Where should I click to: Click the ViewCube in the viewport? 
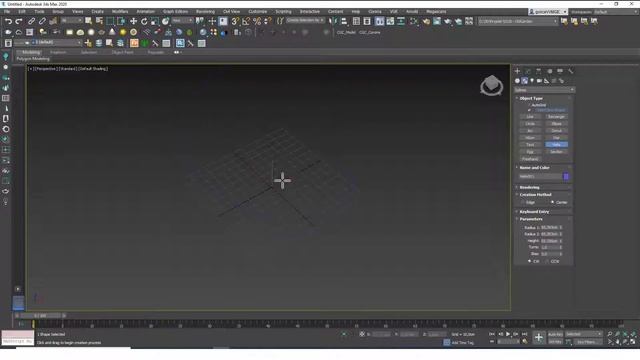pyautogui.click(x=491, y=85)
